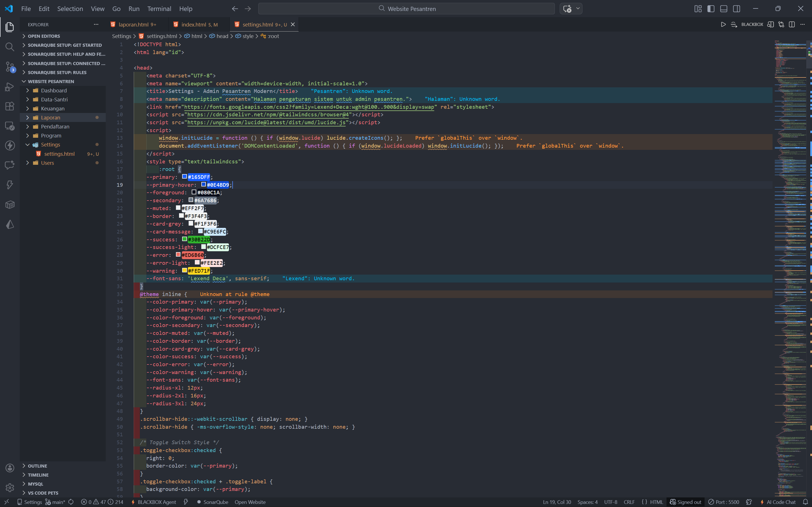
Task: Click the Website Pesantren command center search
Action: (406, 9)
